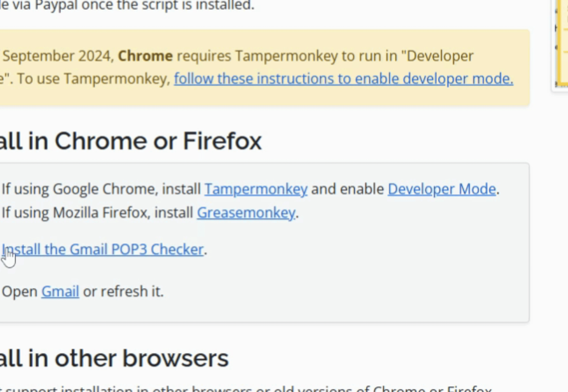Open the Tampermonkey install link
Screen dimensions: 568x392
pyautogui.click(x=256, y=189)
